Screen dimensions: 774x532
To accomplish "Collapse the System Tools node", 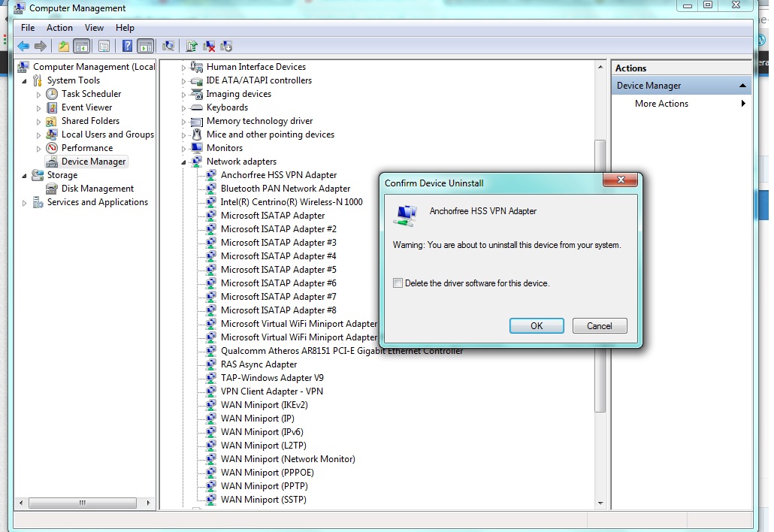I will pyautogui.click(x=24, y=81).
